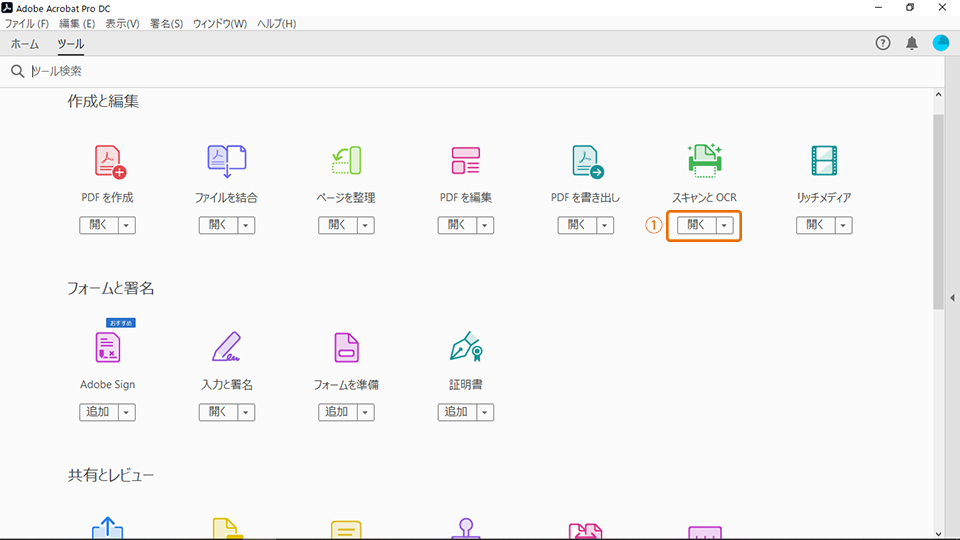Click 追加 under フォームを準備
The width and height of the screenshot is (960, 540).
click(338, 413)
